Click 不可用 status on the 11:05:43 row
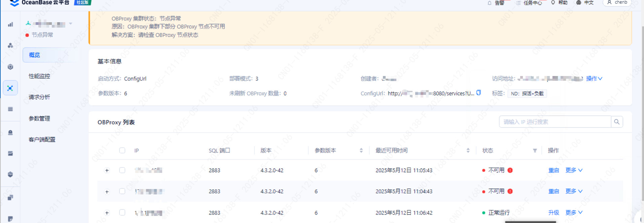This screenshot has height=223, width=644. click(x=496, y=170)
